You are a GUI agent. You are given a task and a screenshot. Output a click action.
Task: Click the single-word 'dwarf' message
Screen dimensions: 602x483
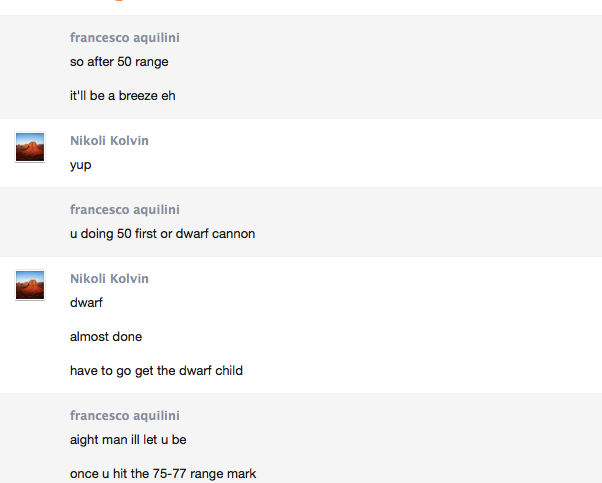tap(86, 303)
